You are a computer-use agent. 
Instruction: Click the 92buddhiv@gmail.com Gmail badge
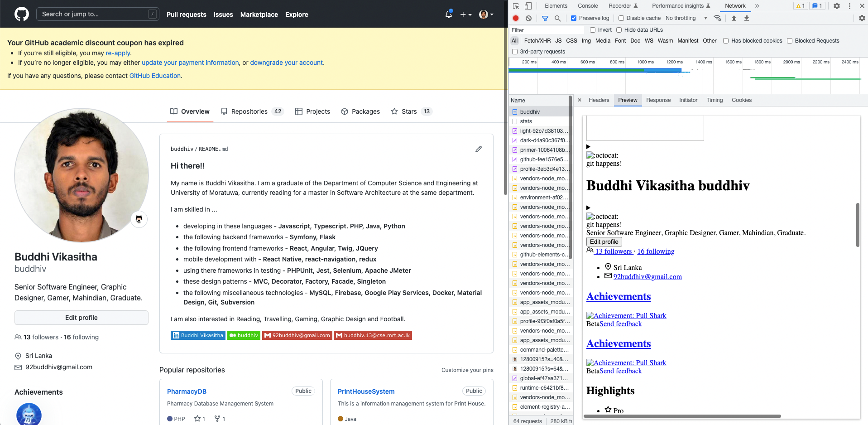click(297, 335)
